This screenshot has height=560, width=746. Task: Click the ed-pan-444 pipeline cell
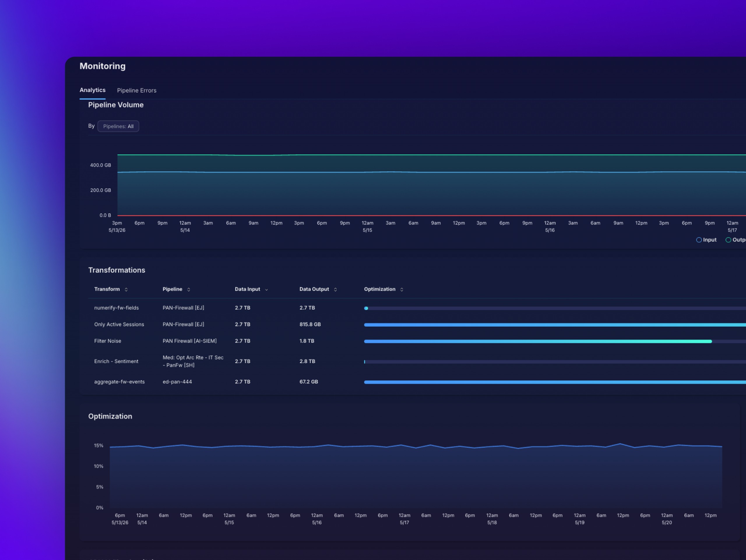(x=177, y=382)
